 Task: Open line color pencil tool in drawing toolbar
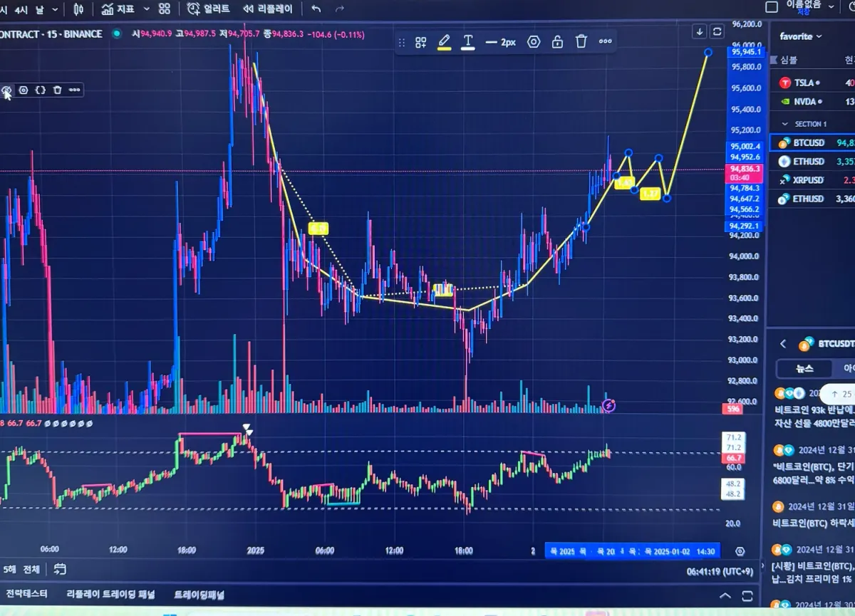point(444,42)
